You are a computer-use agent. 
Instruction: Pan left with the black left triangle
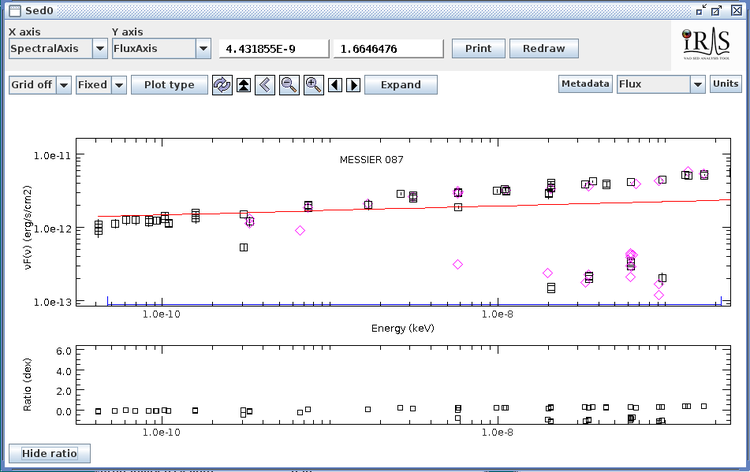click(x=335, y=85)
